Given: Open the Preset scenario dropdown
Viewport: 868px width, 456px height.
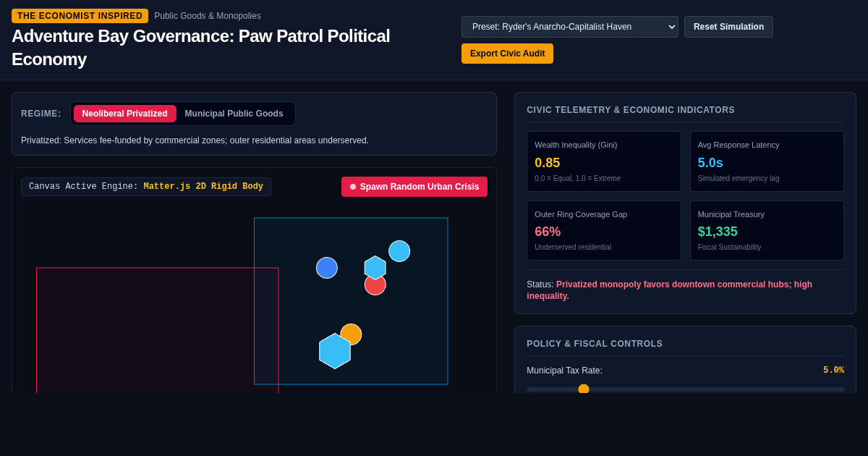Looking at the screenshot, I should coord(570,27).
